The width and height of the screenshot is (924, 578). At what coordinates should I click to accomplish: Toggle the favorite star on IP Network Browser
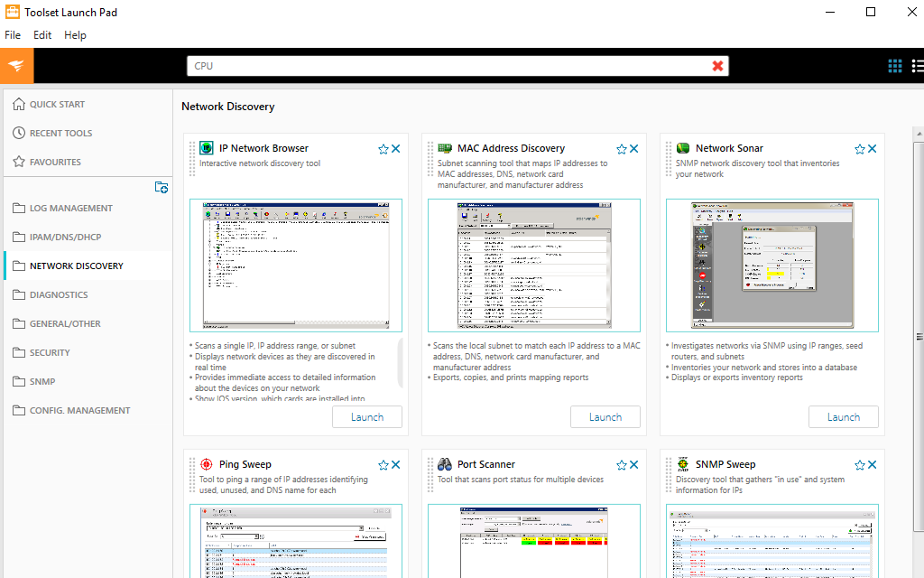click(383, 148)
